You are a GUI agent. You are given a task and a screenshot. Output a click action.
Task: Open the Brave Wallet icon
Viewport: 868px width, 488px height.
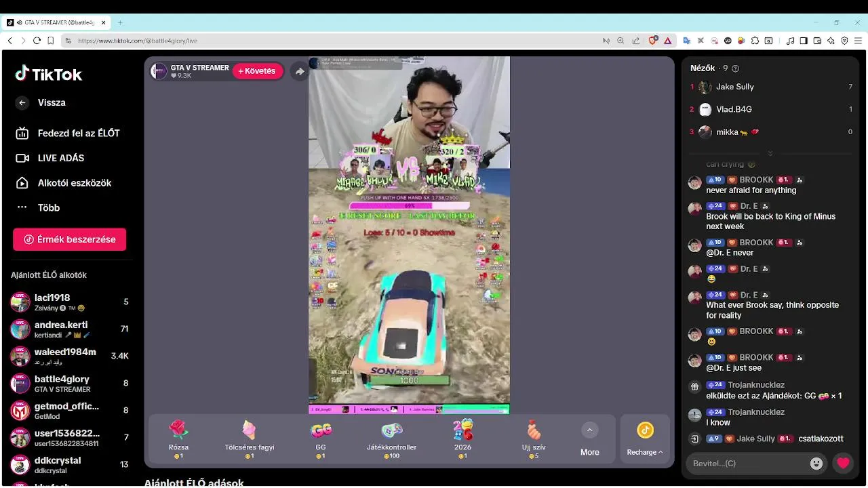click(x=817, y=41)
